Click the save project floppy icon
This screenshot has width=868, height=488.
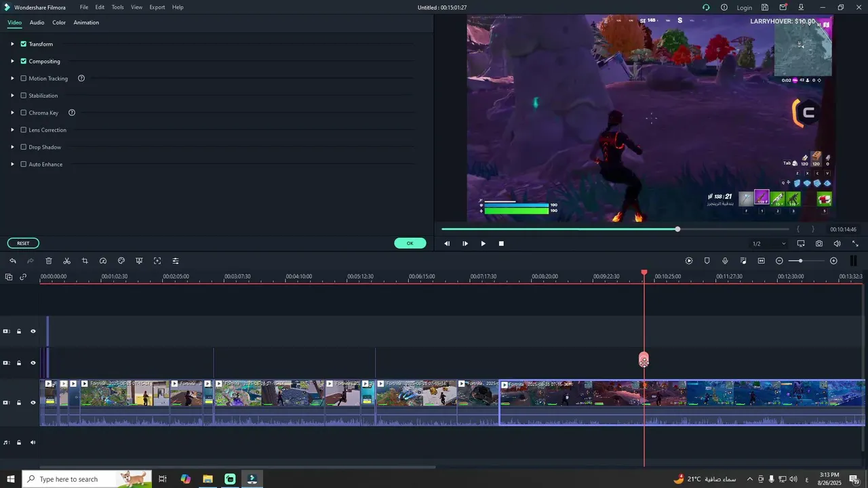pos(765,7)
